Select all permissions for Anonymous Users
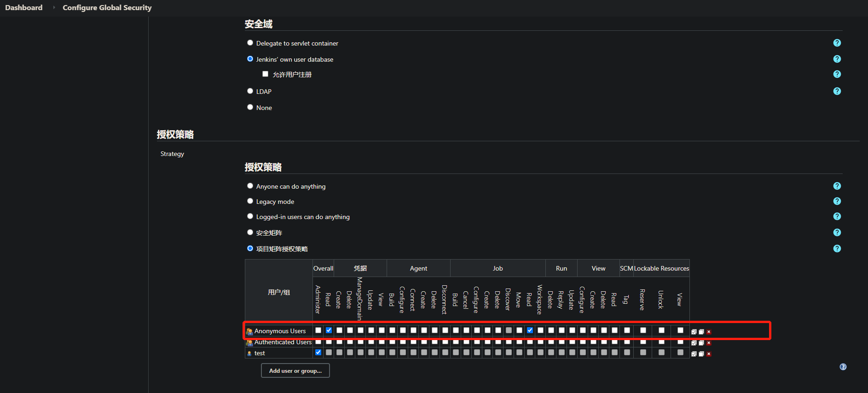The width and height of the screenshot is (868, 393). [x=694, y=332]
